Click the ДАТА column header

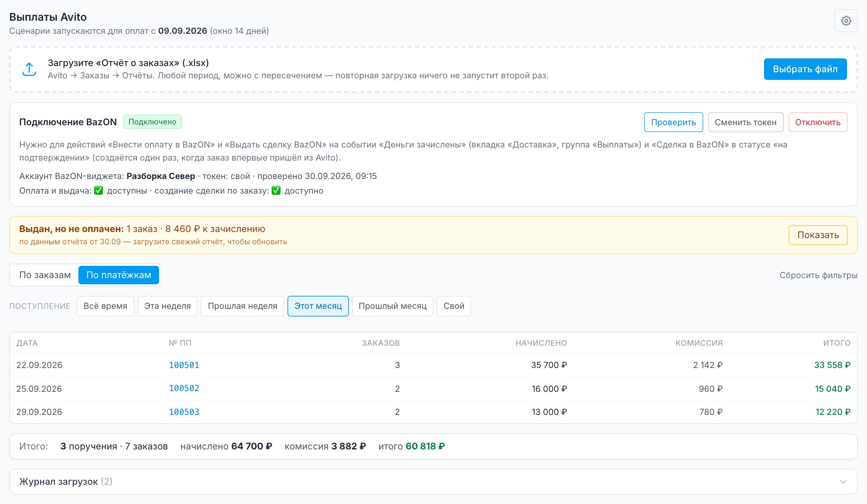pyautogui.click(x=27, y=343)
